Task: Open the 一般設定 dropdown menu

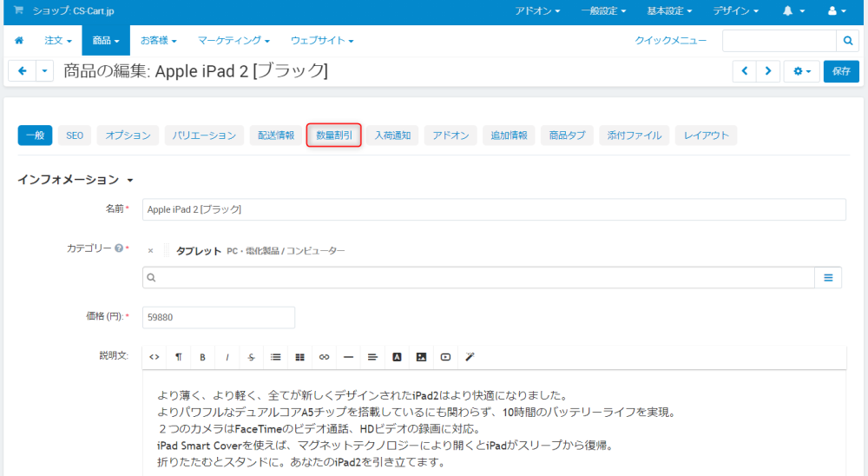Action: click(x=603, y=10)
